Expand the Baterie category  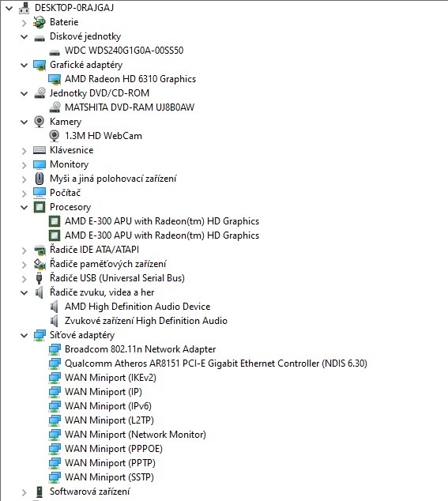[x=24, y=22]
